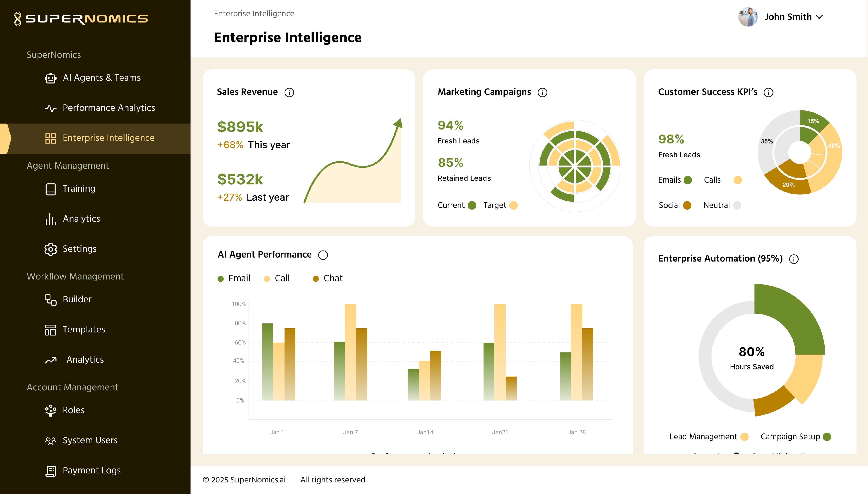Click the Builder workflow icon
The image size is (868, 494).
(51, 300)
